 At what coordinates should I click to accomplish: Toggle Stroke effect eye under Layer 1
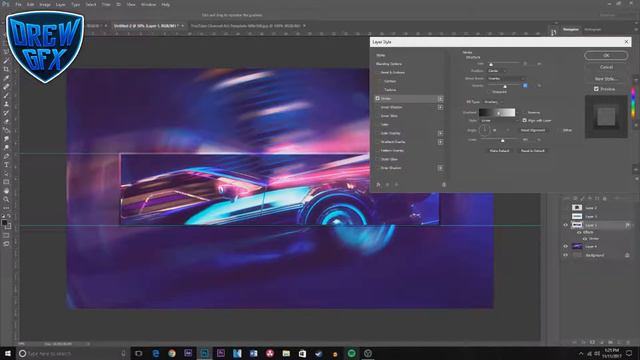click(584, 238)
